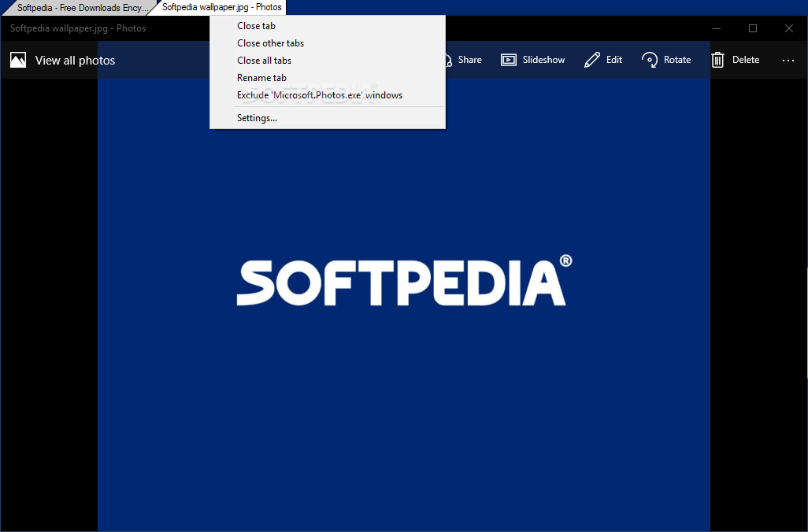Choose Rename tab in context menu
Screen dimensions: 808x532
[x=328, y=78]
